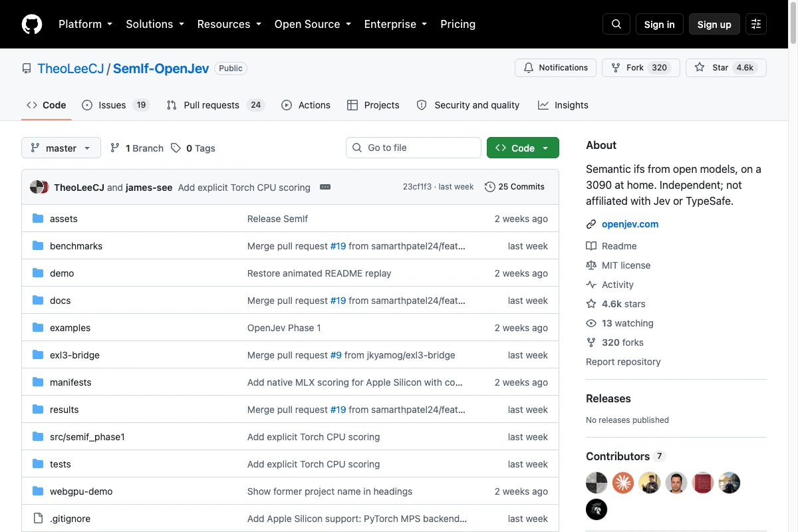Open the orange starburst contributor avatar
Viewport: 798px width, 532px height.
click(623, 483)
